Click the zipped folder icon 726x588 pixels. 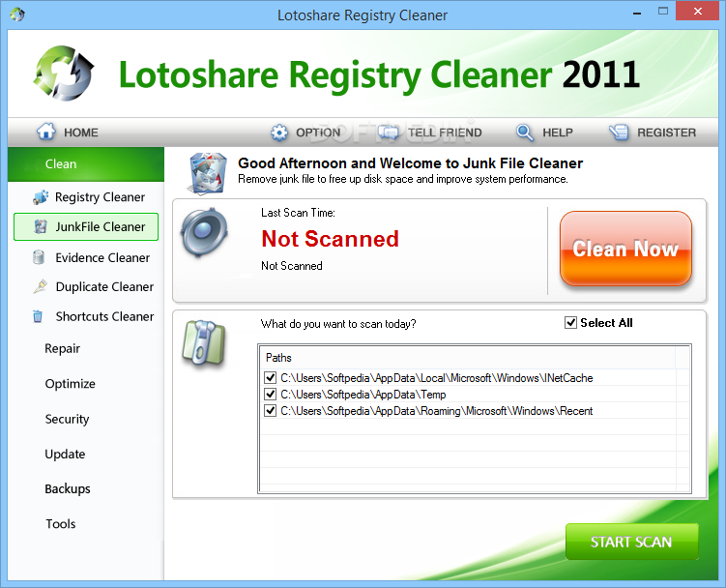(x=204, y=342)
